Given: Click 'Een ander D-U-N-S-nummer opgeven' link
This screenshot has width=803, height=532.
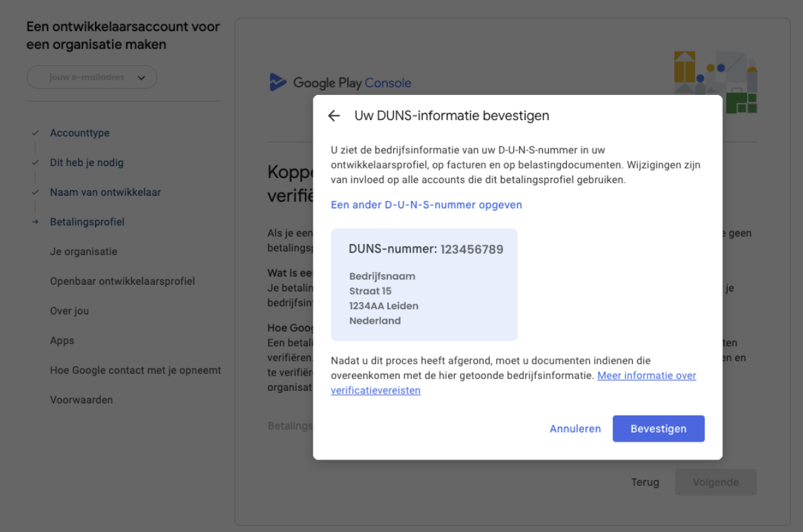Looking at the screenshot, I should (426, 205).
